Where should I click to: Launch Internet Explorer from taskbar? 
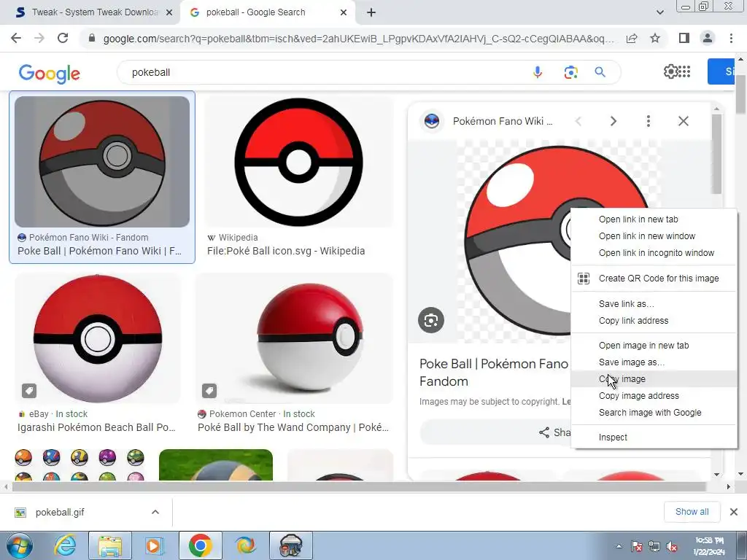[x=65, y=545]
